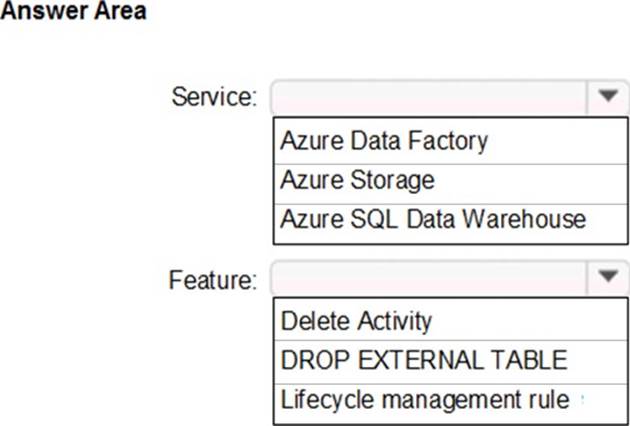Pick Azure SQL Data Warehouse option
Screen dimensions: 630x426
tap(433, 219)
